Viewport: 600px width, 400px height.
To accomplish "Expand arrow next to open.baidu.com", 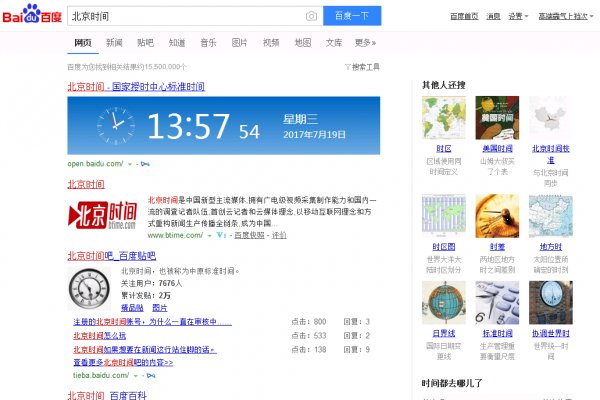I will coord(130,164).
